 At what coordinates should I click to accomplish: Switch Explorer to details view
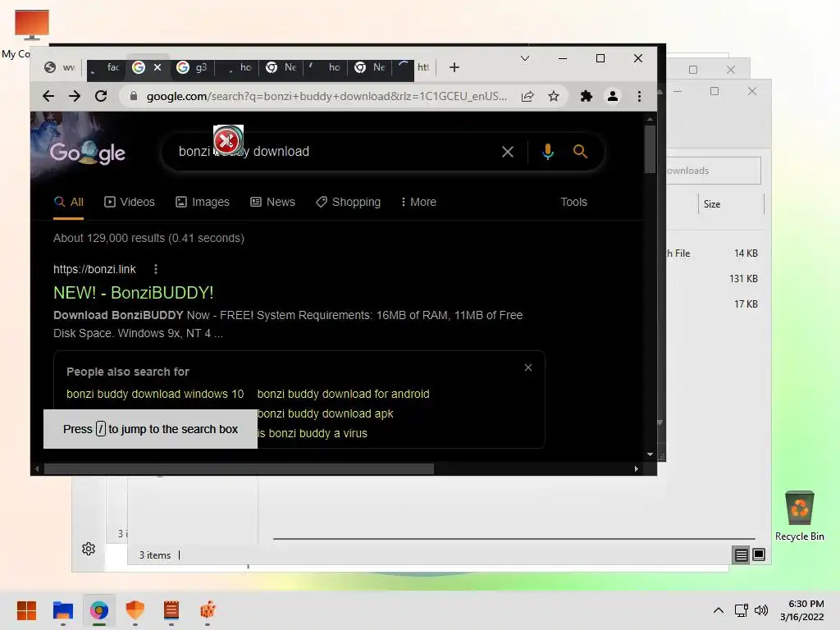point(742,555)
